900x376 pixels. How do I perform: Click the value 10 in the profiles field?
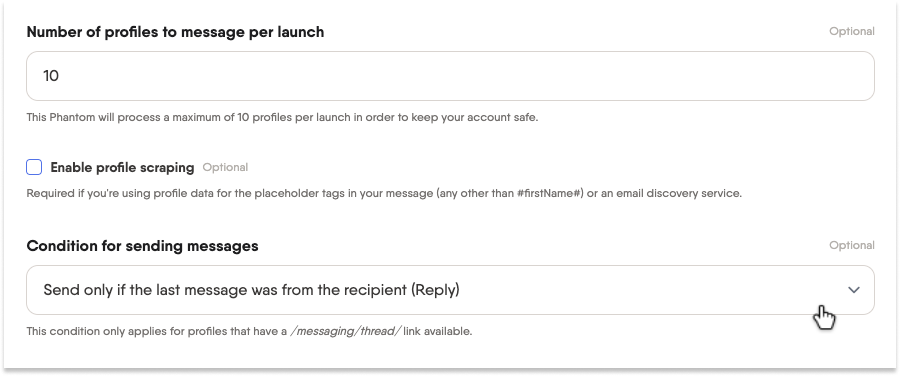(51, 76)
